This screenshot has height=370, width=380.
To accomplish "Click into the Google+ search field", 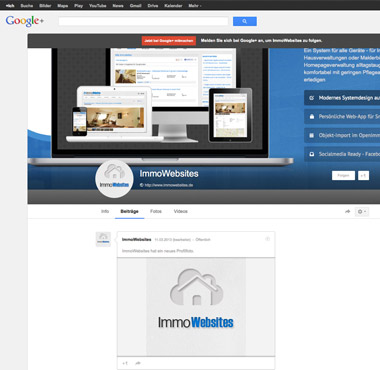I will [143, 21].
